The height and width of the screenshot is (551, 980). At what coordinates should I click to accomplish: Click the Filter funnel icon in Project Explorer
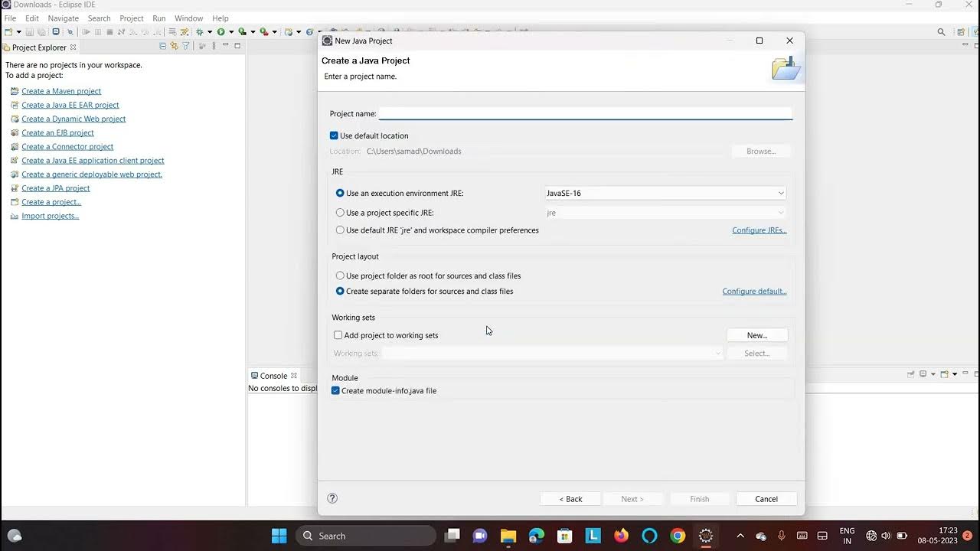pos(185,46)
